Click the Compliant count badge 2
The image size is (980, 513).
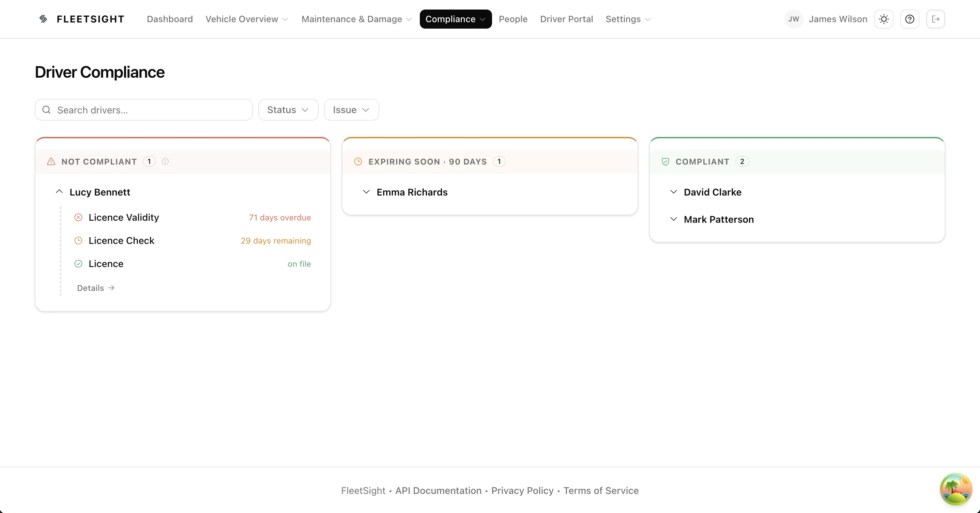742,161
